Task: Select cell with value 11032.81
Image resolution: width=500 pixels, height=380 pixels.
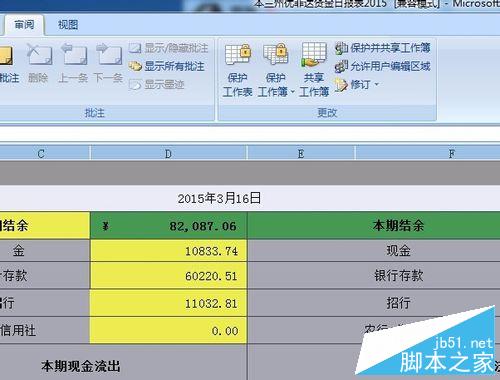Action: (x=168, y=303)
